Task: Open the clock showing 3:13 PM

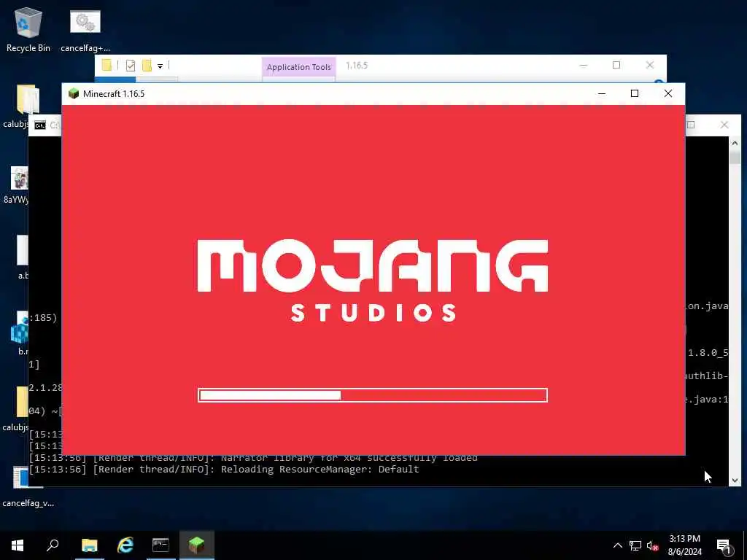Action: pyautogui.click(x=684, y=545)
